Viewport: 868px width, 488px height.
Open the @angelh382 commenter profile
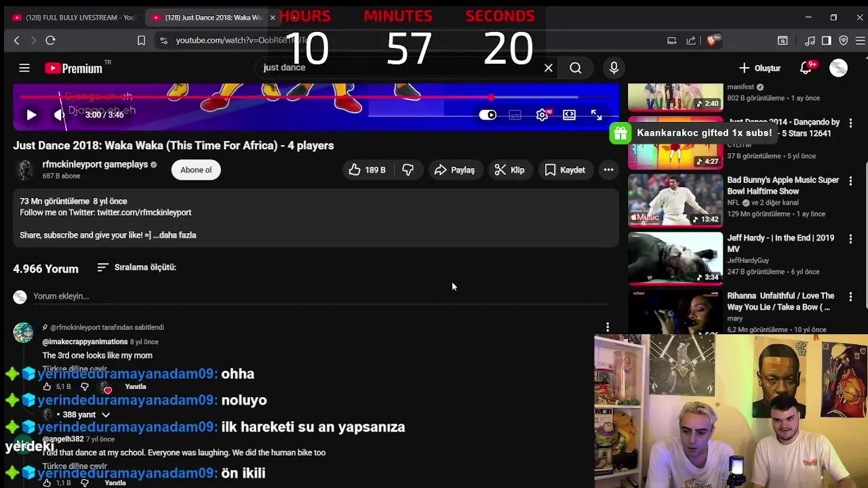pyautogui.click(x=63, y=439)
